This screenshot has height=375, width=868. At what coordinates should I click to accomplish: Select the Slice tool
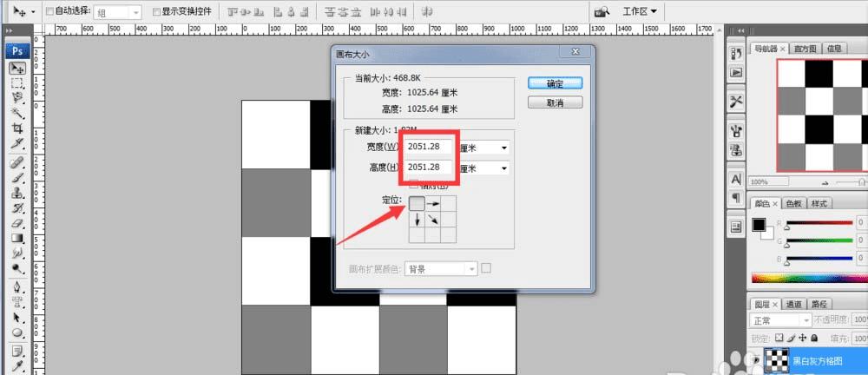tap(17, 143)
